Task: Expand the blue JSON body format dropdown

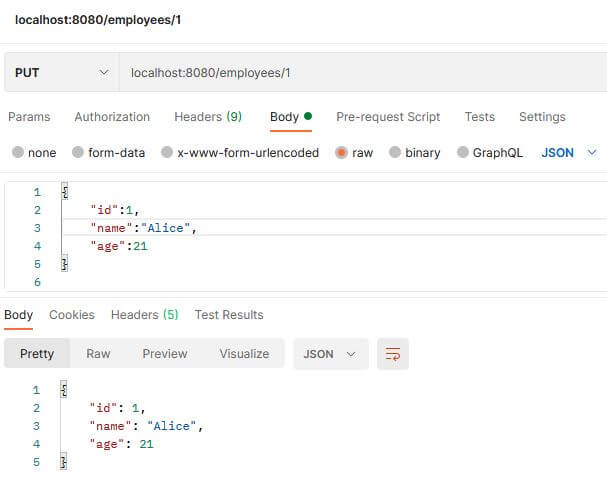Action: pos(569,153)
